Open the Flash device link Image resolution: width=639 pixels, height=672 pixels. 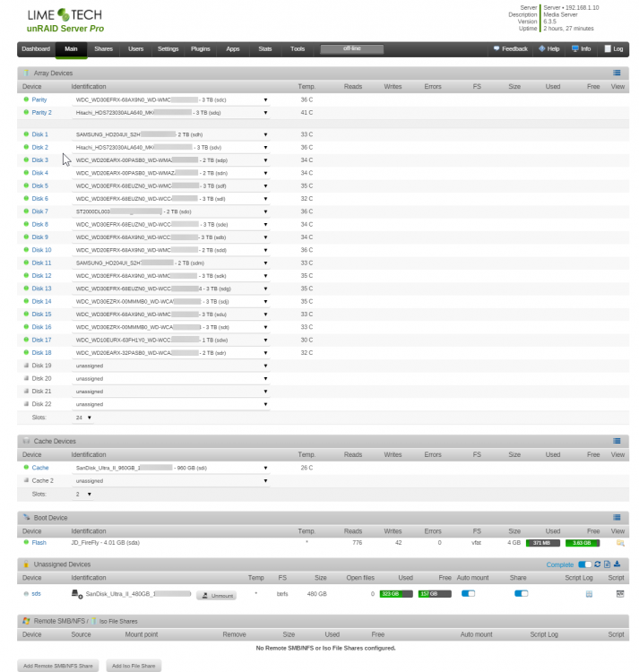click(x=39, y=543)
